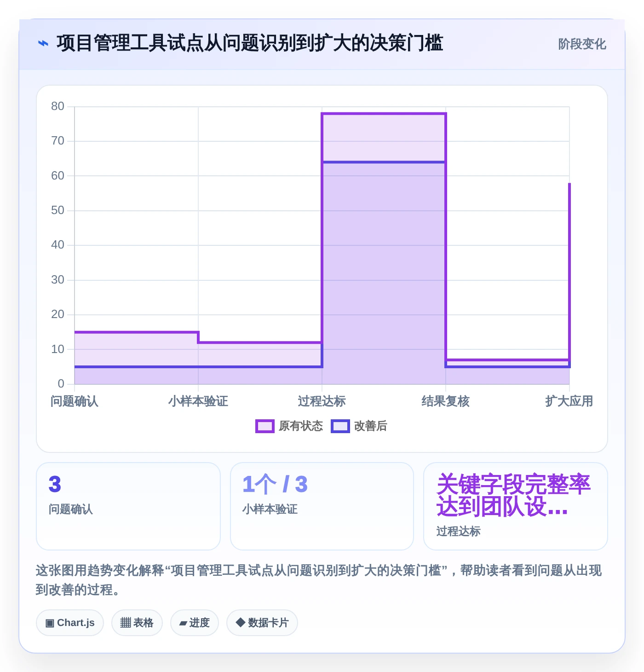Open the 小样本验证 data card showing 1个 / 3
Image resolution: width=644 pixels, height=672 pixels.
[x=322, y=506]
